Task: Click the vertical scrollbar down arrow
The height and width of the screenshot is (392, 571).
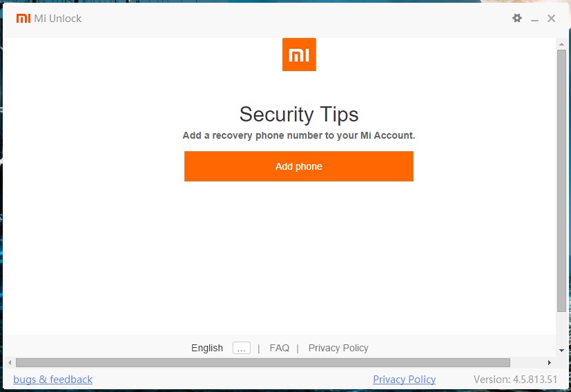Action: [x=561, y=351]
